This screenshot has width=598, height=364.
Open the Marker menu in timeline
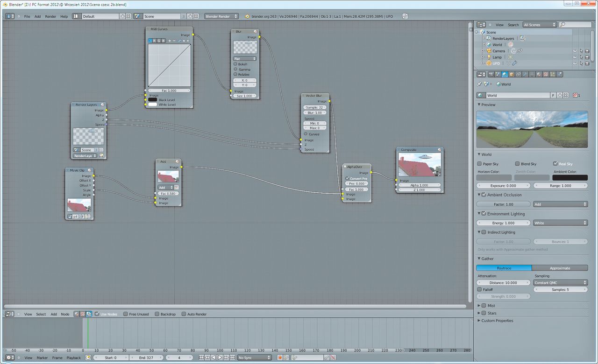pyautogui.click(x=42, y=358)
